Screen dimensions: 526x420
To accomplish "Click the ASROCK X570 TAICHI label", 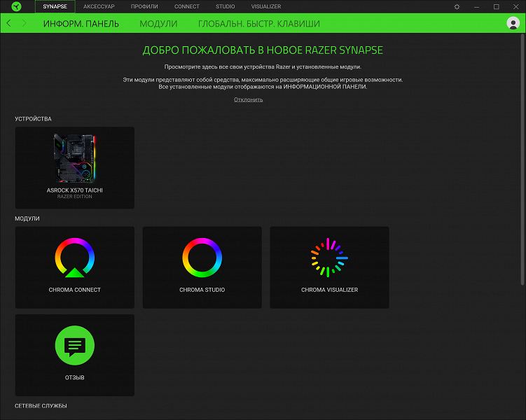I will tap(75, 190).
